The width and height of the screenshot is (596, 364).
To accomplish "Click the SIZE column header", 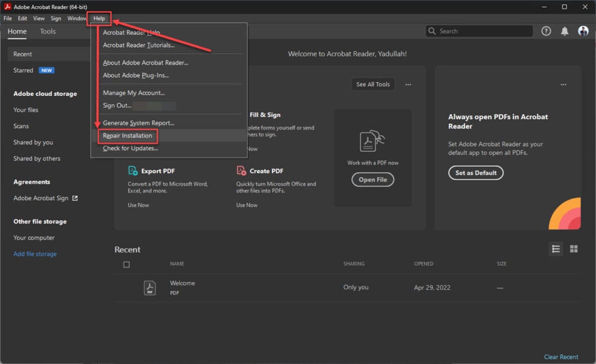I will click(501, 264).
